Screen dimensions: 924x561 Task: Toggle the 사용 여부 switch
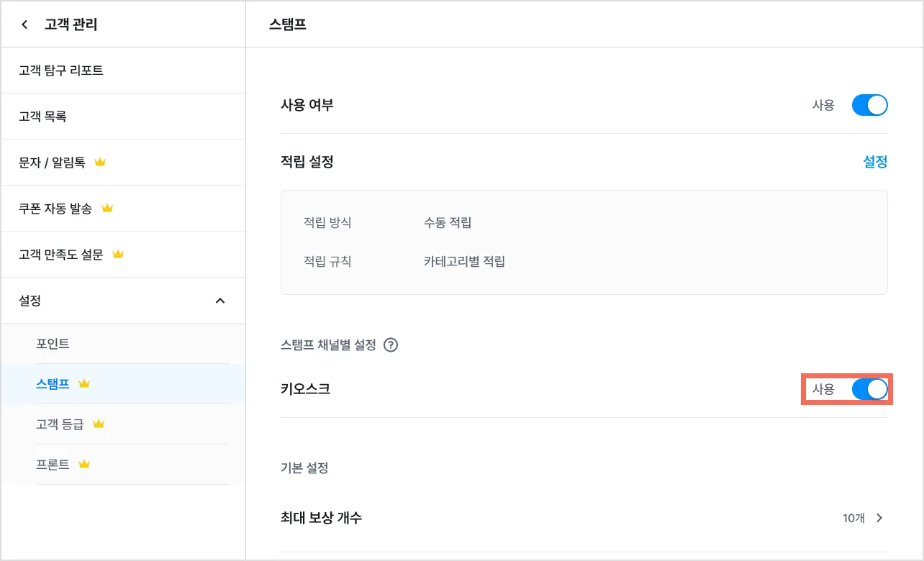click(x=869, y=106)
